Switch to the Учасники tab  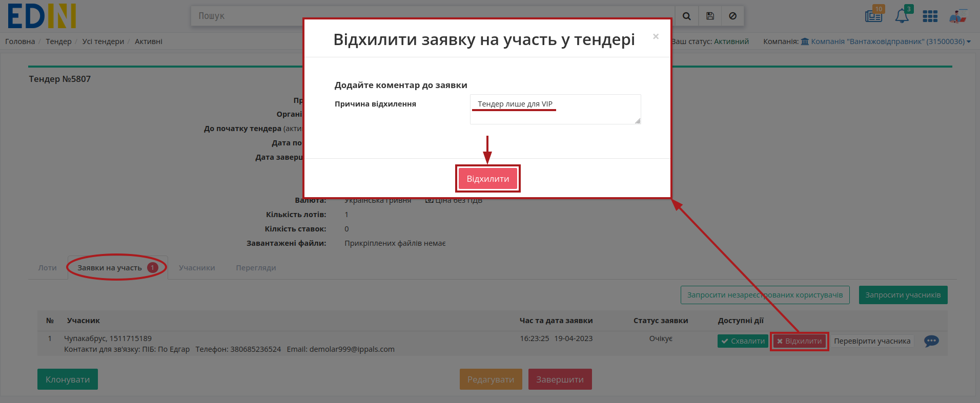(197, 268)
